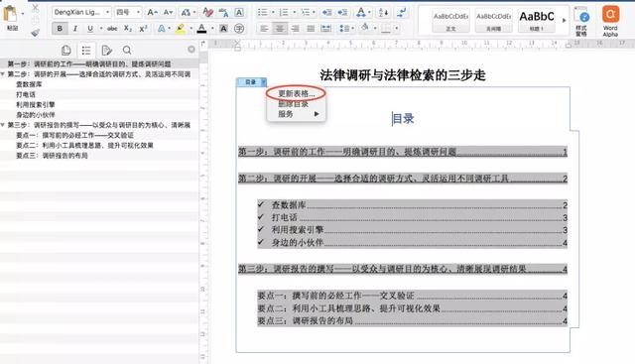635x364 pixels.
Task: Click the document title 法律调研与法律检索的三步走
Action: click(x=403, y=75)
